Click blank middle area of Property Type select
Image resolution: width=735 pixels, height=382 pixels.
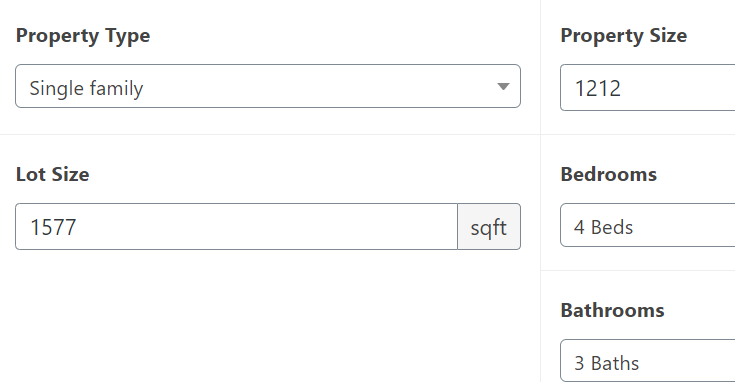pyautogui.click(x=319, y=86)
